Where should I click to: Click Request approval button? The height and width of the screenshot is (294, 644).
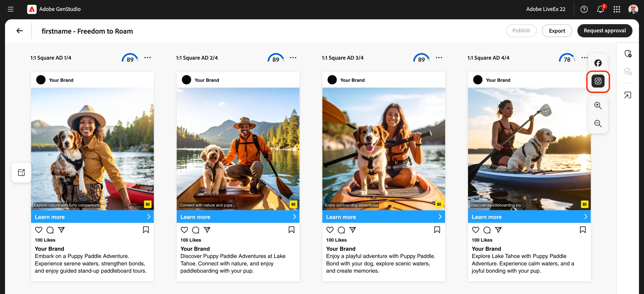click(605, 31)
